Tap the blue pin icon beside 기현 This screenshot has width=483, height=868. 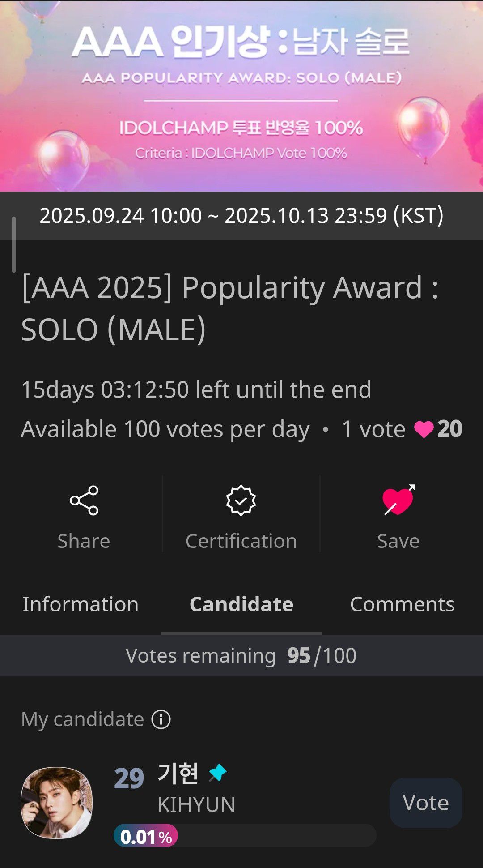(218, 773)
